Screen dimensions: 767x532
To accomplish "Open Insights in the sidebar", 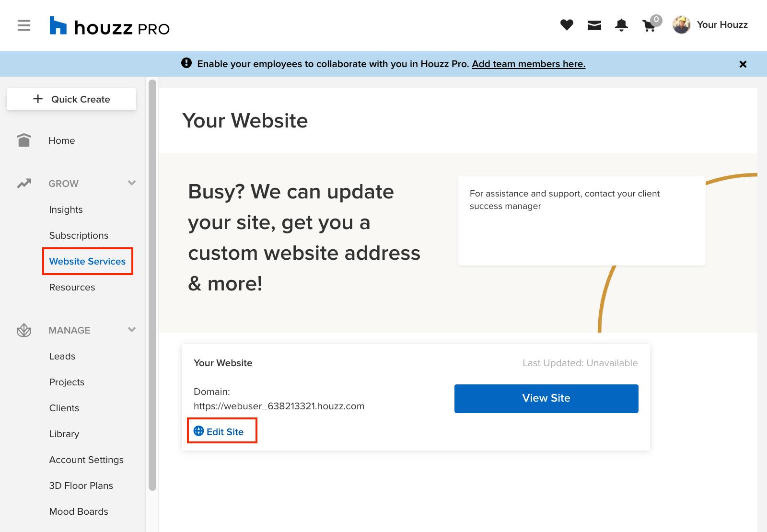I will (x=66, y=209).
